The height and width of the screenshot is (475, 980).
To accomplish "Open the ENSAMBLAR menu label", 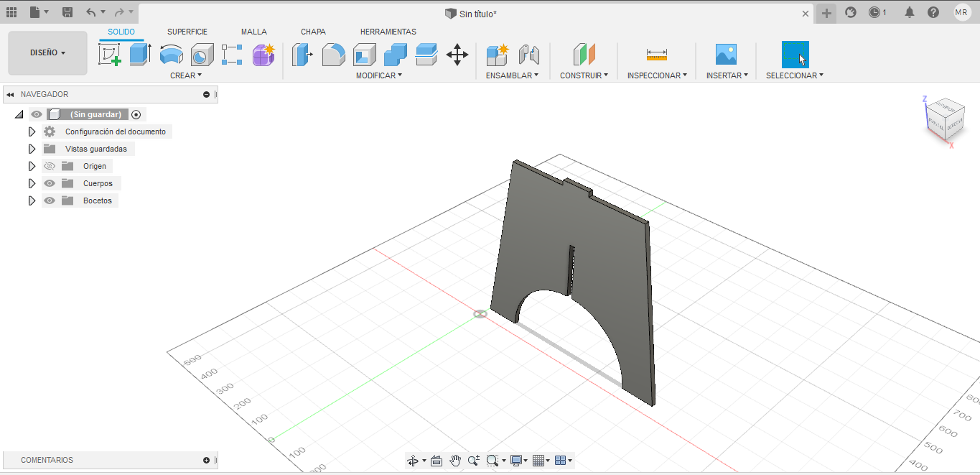I will tap(511, 75).
